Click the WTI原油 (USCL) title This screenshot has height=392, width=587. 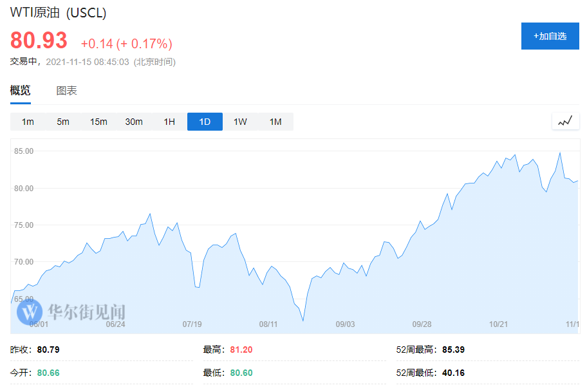(x=59, y=13)
